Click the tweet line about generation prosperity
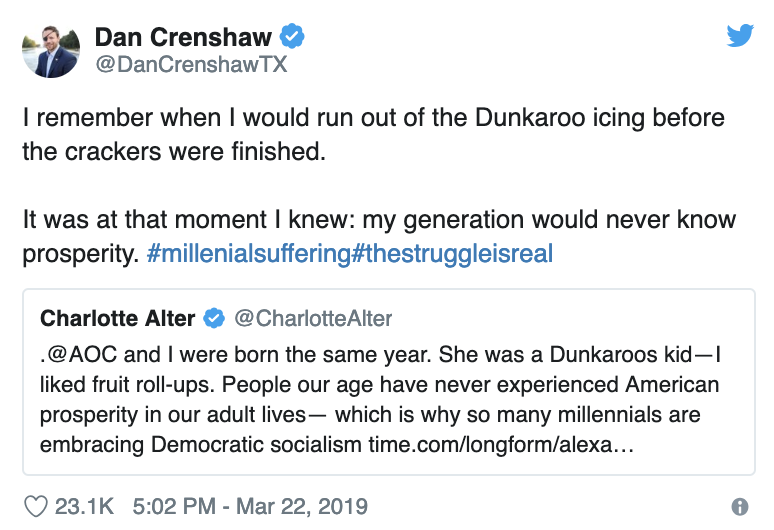 (x=379, y=236)
